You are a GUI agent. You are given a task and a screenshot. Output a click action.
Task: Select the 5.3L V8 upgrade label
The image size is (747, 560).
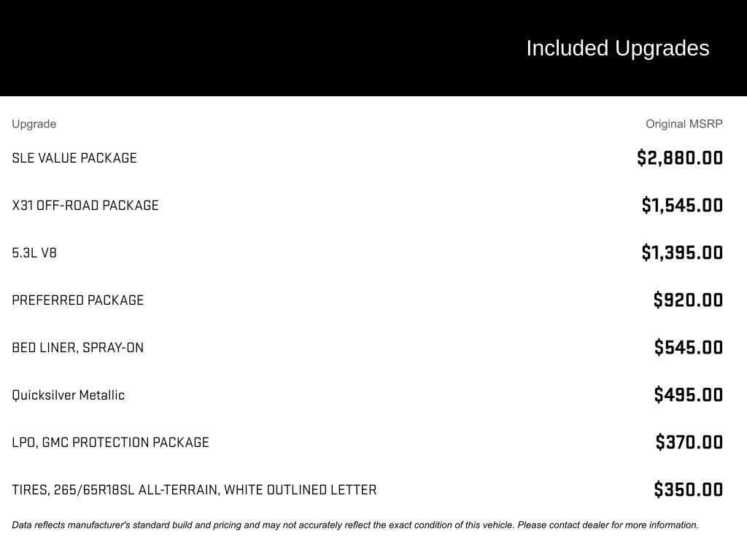click(34, 253)
